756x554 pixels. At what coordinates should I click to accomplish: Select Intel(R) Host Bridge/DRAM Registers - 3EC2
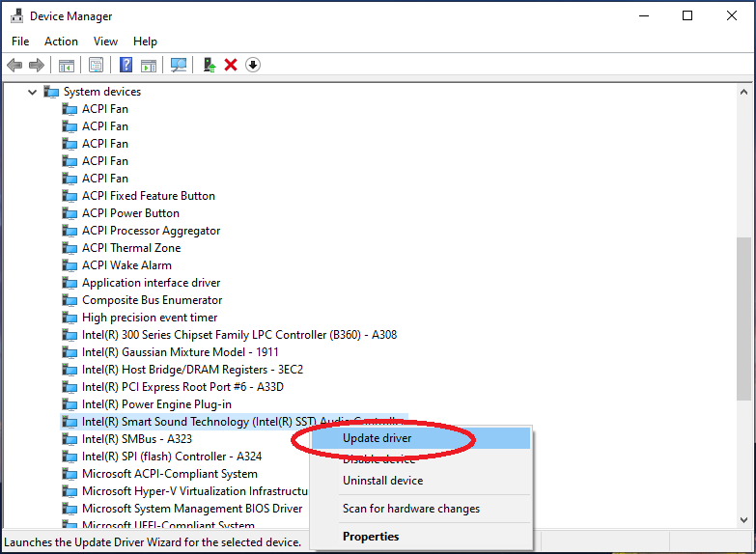click(x=192, y=370)
